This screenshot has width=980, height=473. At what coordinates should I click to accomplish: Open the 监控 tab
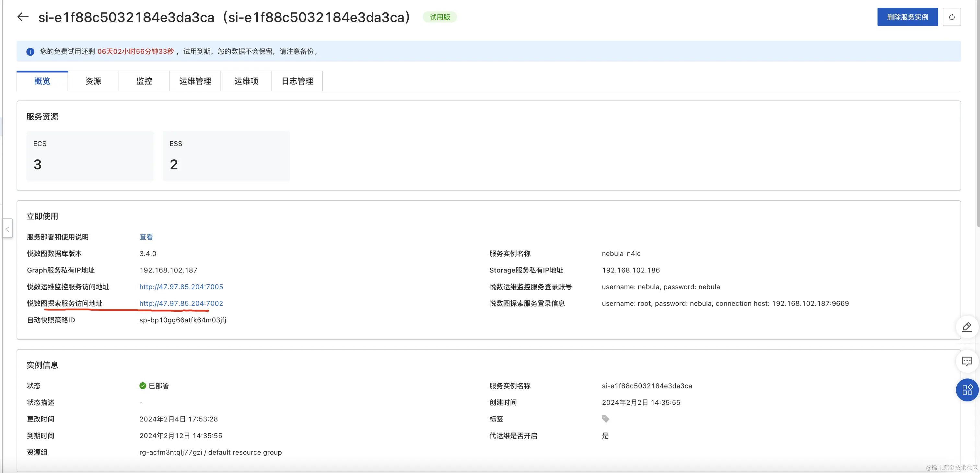(x=144, y=81)
